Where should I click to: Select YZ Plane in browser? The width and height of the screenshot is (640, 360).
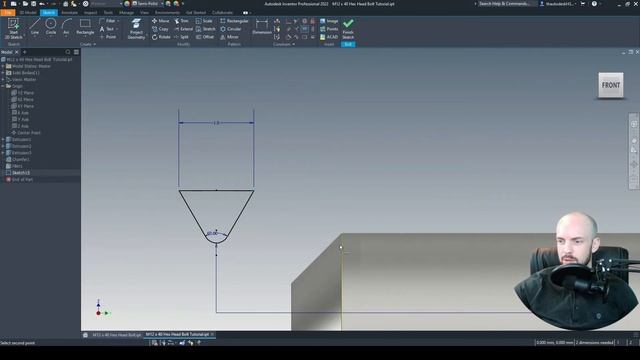[x=22, y=93]
